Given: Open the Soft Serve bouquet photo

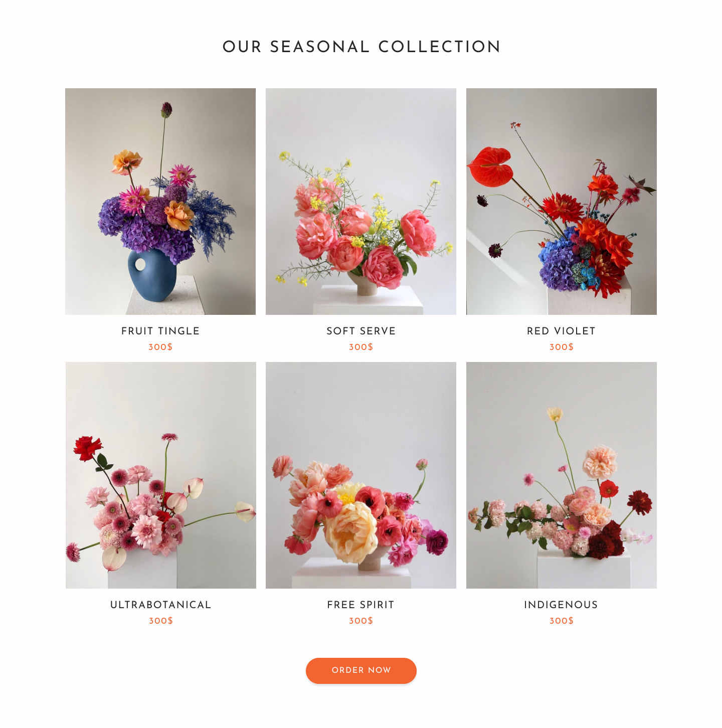Looking at the screenshot, I should [x=361, y=202].
